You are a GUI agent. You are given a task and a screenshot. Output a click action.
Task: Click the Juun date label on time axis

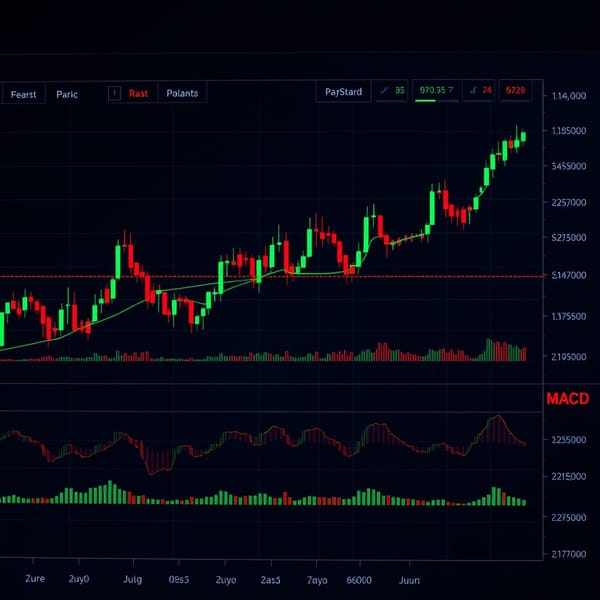(409, 580)
